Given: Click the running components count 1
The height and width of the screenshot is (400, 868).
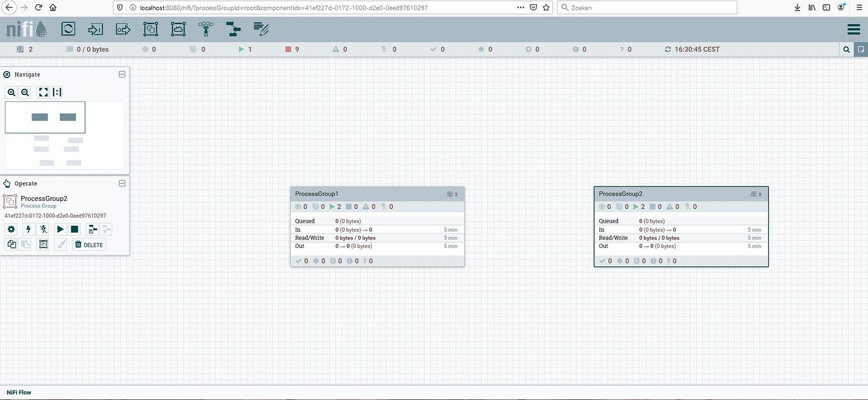Looking at the screenshot, I should pos(245,50).
